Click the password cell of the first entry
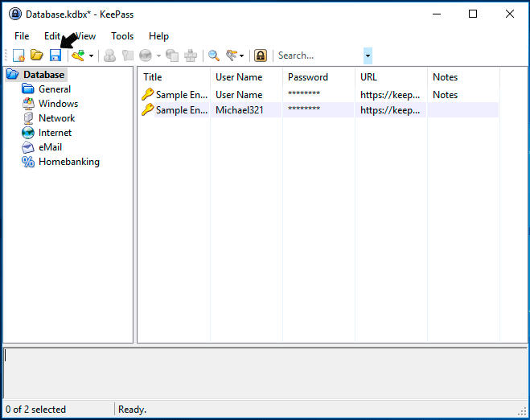 coord(318,95)
